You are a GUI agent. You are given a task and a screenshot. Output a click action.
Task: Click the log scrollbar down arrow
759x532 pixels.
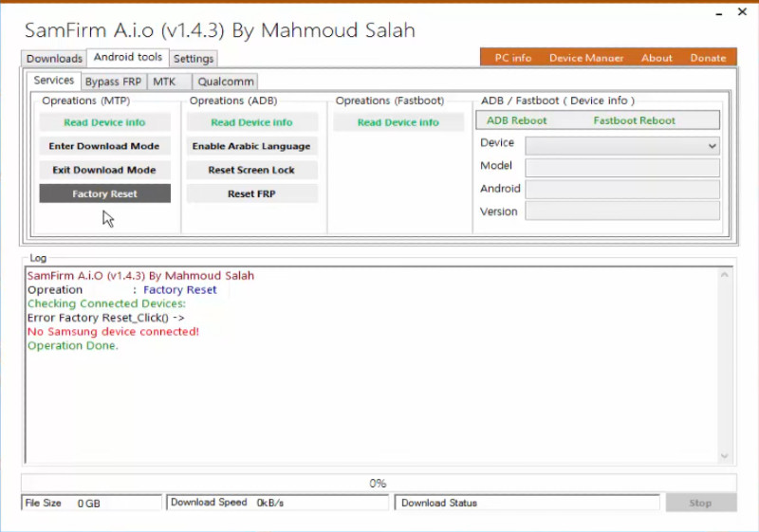[x=726, y=456]
